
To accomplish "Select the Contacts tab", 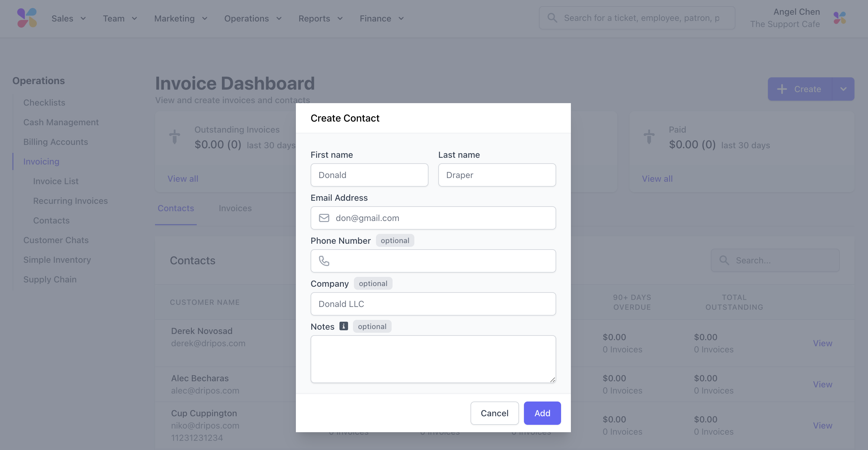I will coord(176,208).
